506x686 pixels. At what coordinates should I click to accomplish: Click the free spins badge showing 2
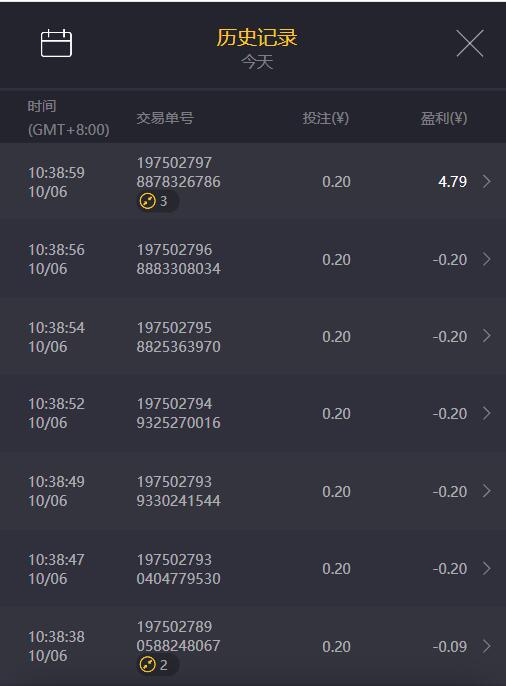(x=157, y=665)
